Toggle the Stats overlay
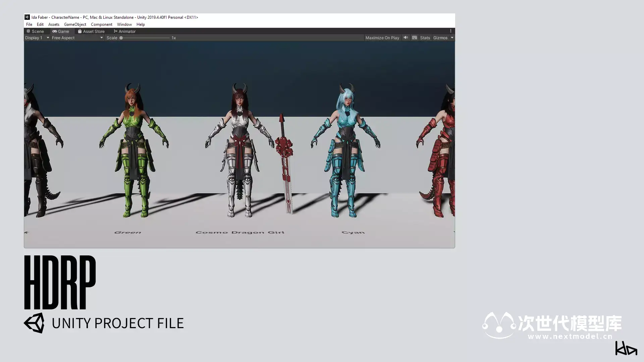 coord(425,38)
